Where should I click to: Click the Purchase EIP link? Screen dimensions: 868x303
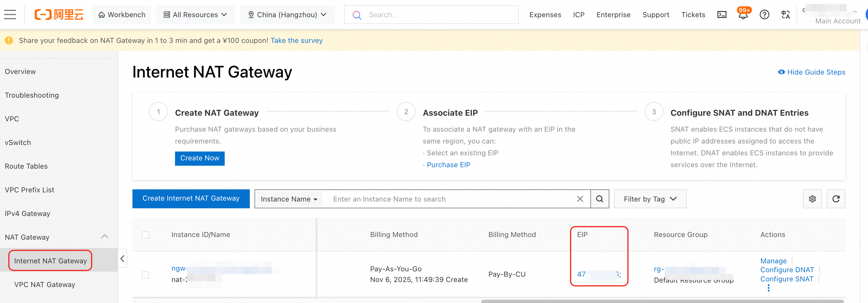448,165
